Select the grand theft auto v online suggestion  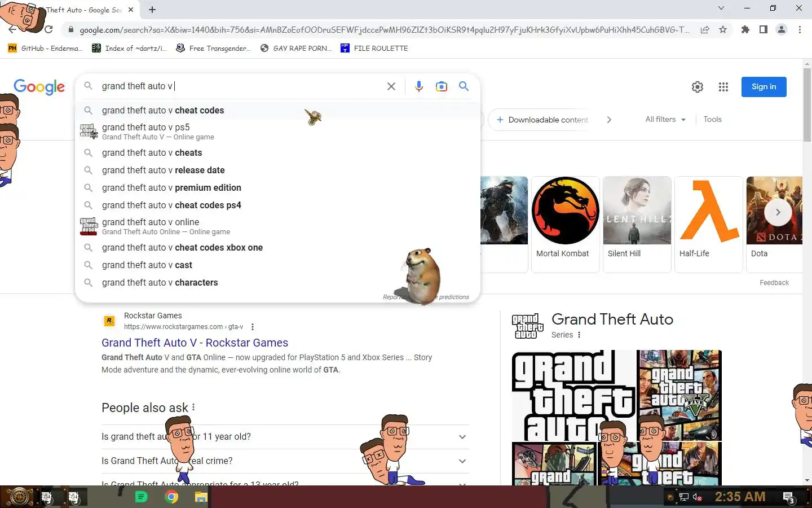277,226
